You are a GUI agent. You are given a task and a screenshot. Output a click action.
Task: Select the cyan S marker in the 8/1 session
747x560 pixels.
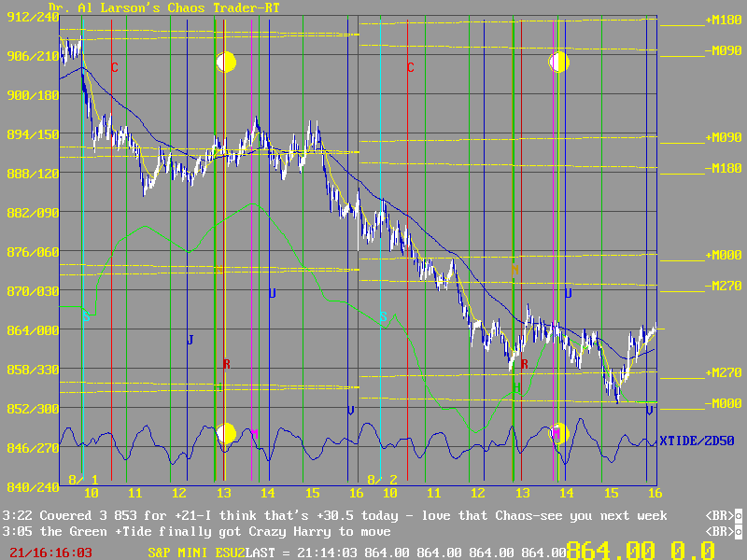click(x=86, y=316)
